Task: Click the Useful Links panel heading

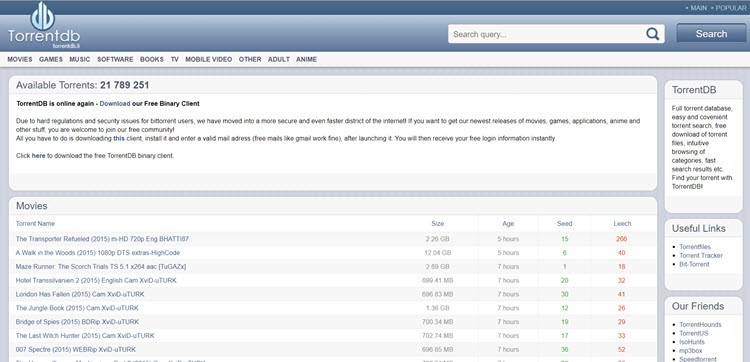Action: (698, 228)
